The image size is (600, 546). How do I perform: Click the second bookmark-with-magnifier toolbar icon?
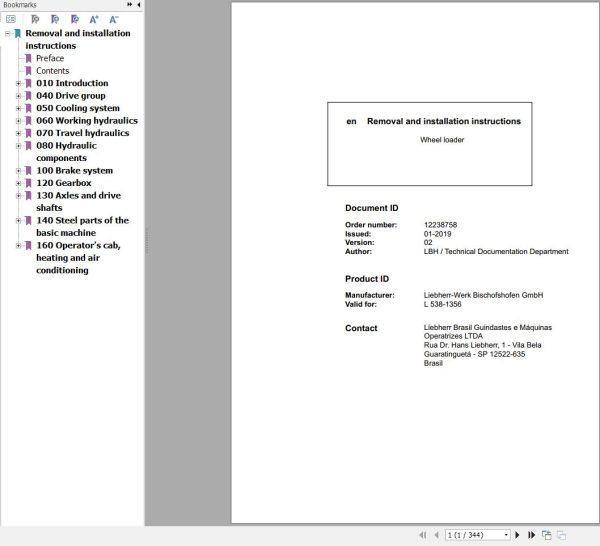(x=55, y=19)
